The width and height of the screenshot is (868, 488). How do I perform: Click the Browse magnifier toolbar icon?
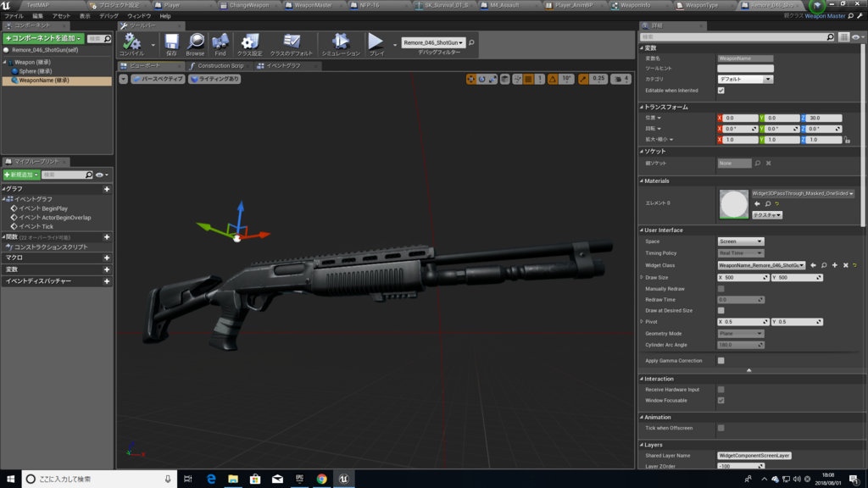click(196, 44)
